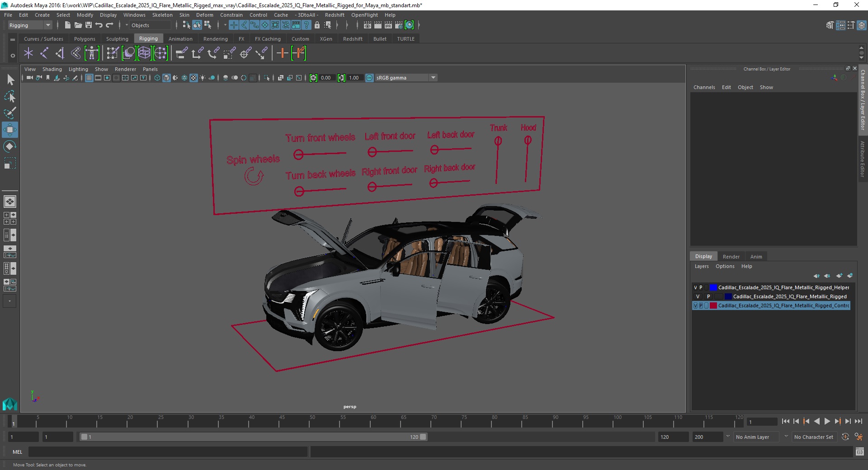Click the Go to start of playback range button
Screen dimensions: 868x470
tap(785, 421)
